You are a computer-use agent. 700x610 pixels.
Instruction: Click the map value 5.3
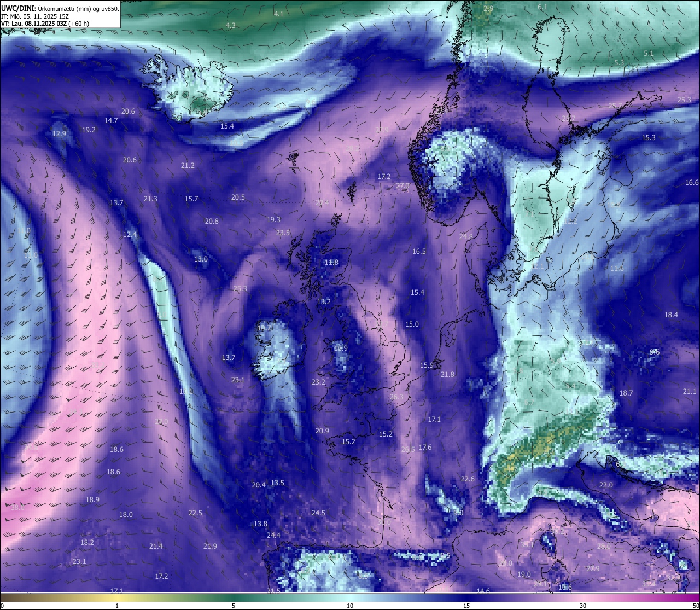(619, 63)
